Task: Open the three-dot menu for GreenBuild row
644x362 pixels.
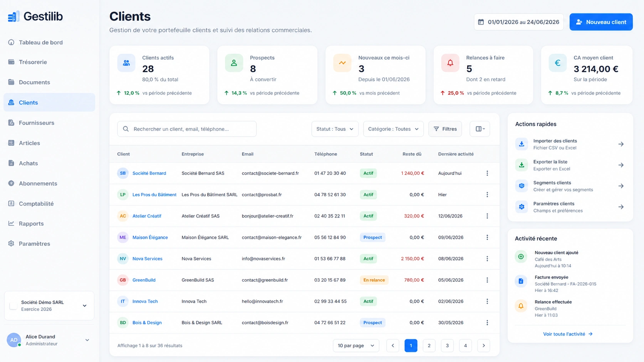Action: pos(487,280)
